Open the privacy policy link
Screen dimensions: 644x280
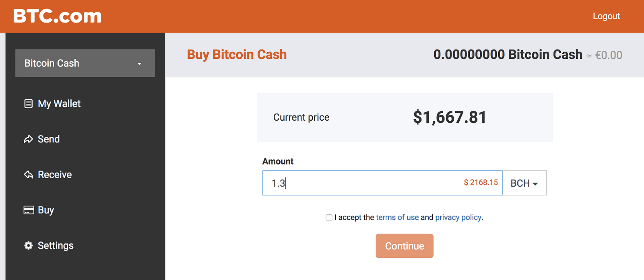(x=458, y=217)
